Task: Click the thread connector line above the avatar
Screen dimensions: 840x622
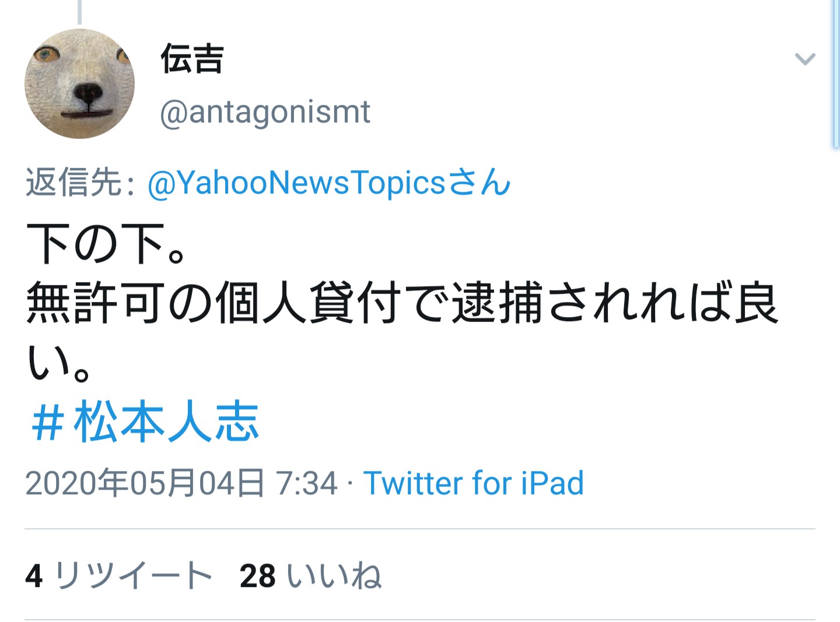Action: tap(79, 12)
